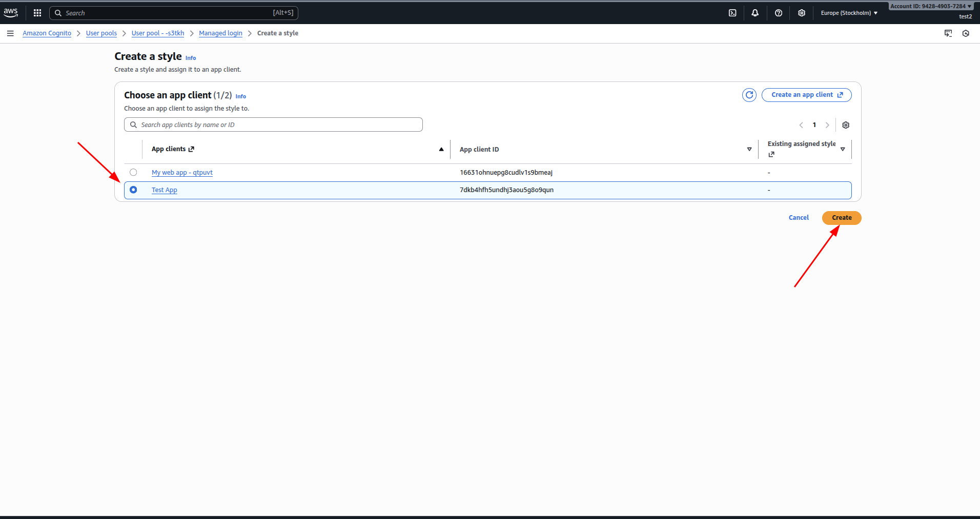The height and width of the screenshot is (519, 980).
Task: Open the AWS home logo
Action: pos(11,12)
